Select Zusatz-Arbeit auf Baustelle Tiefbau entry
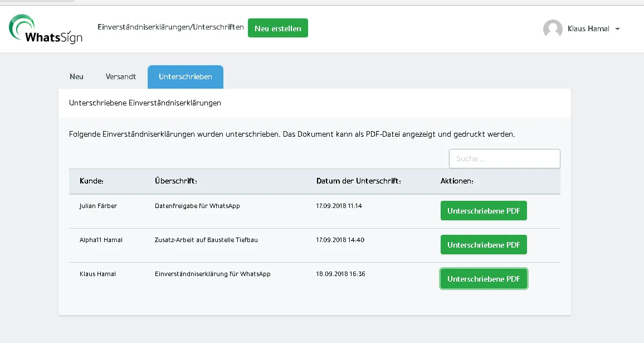 [x=206, y=240]
